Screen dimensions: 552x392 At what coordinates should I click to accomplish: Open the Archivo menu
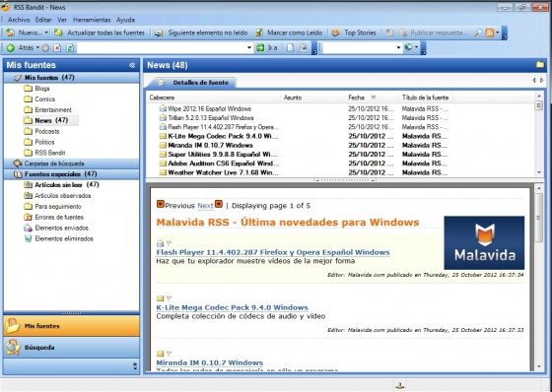click(x=19, y=20)
